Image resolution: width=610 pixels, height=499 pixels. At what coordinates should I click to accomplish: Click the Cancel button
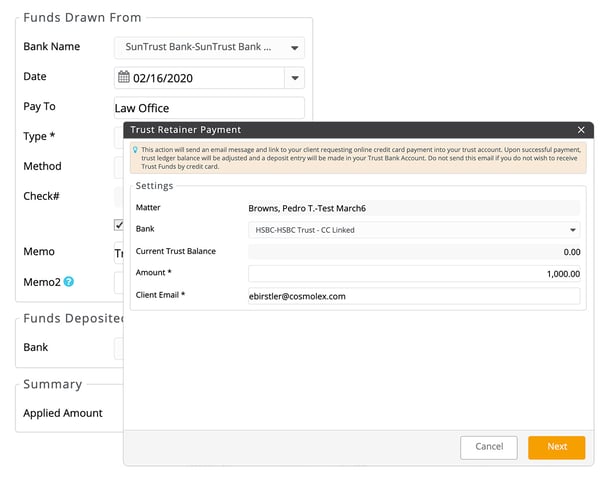tap(489, 447)
